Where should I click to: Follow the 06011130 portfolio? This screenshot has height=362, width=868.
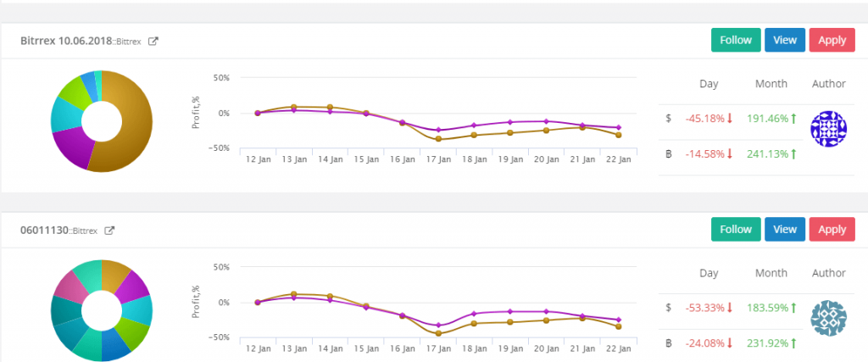[x=735, y=229]
